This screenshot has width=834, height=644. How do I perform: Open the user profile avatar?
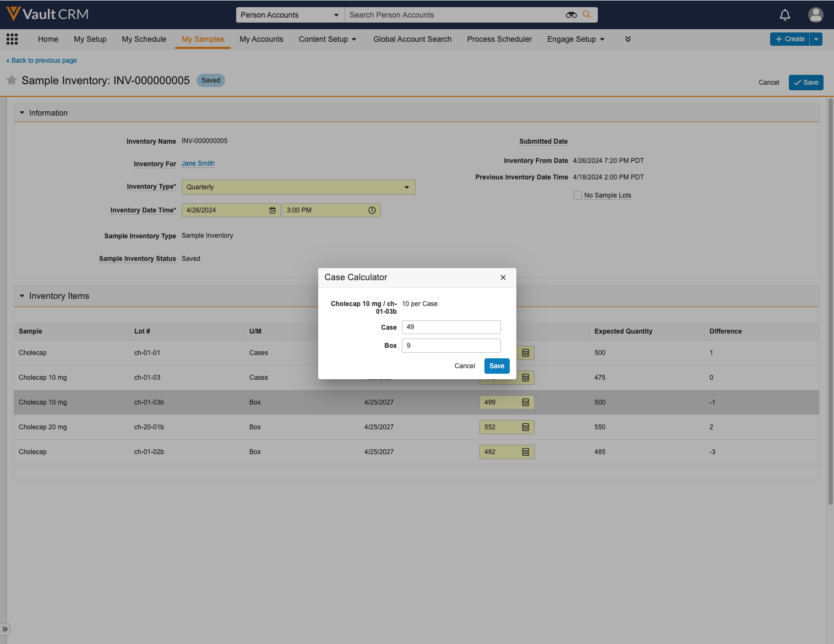click(815, 15)
